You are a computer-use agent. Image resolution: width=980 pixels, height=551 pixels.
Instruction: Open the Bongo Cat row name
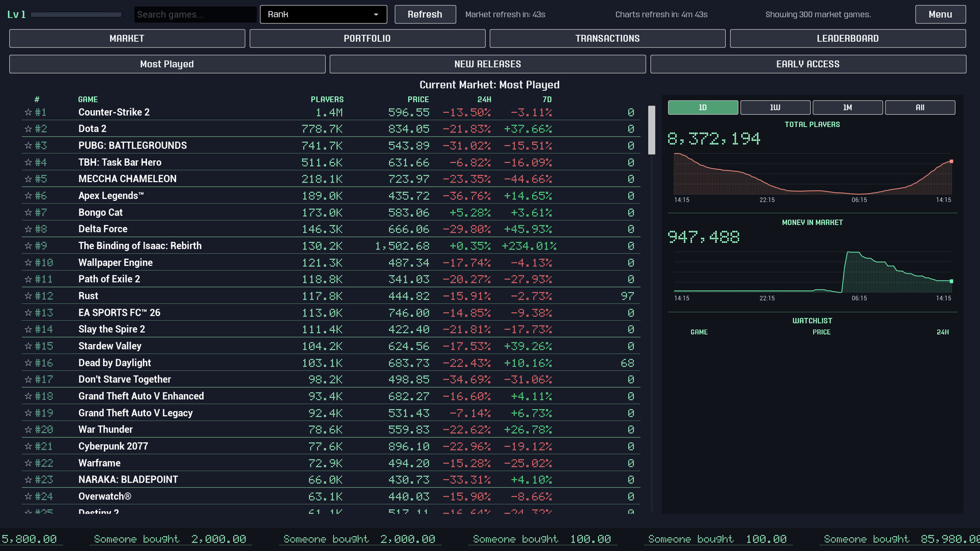point(101,213)
